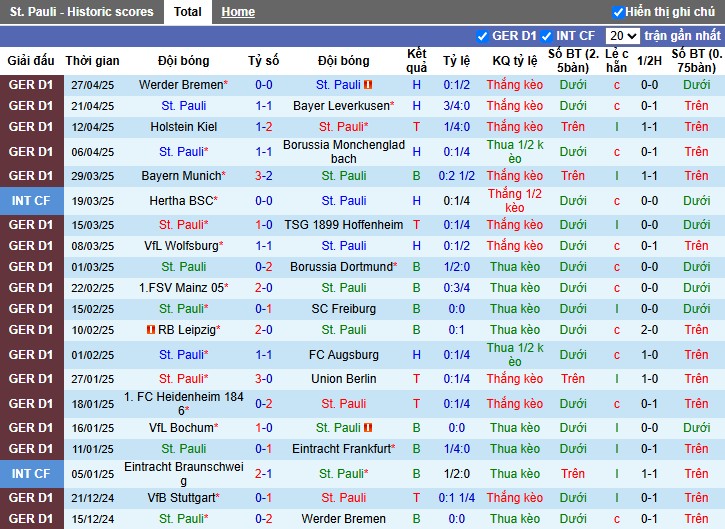The height and width of the screenshot is (529, 725).
Task: Click Holstein Kiel team name
Action: click(184, 127)
